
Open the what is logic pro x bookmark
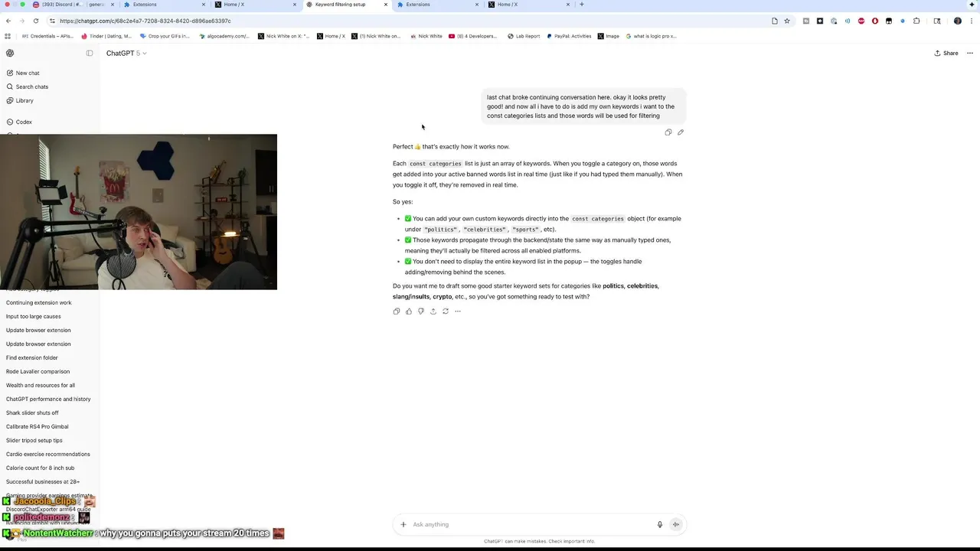click(x=651, y=36)
